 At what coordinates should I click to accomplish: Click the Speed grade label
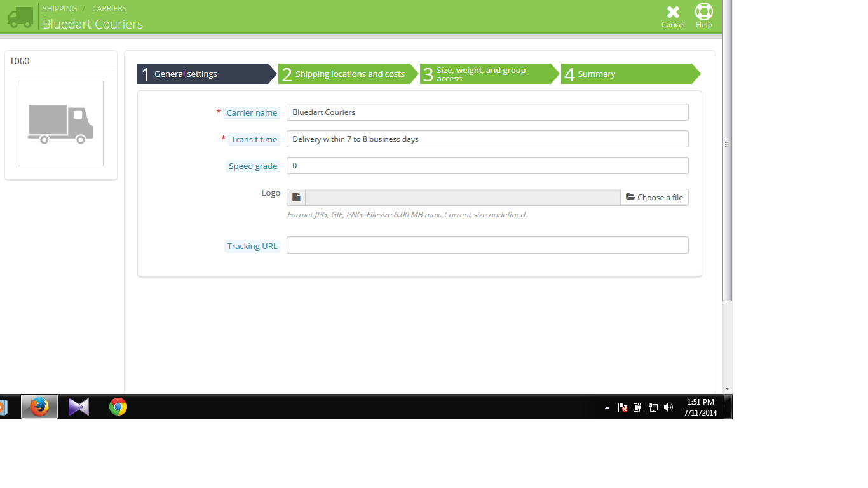point(253,166)
